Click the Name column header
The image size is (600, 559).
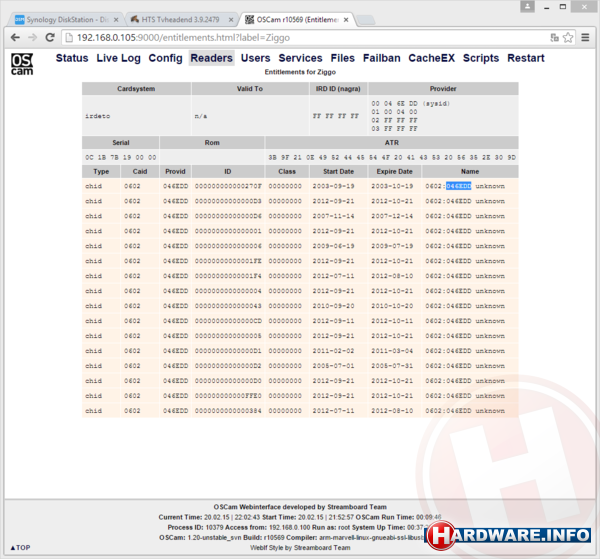pyautogui.click(x=470, y=171)
